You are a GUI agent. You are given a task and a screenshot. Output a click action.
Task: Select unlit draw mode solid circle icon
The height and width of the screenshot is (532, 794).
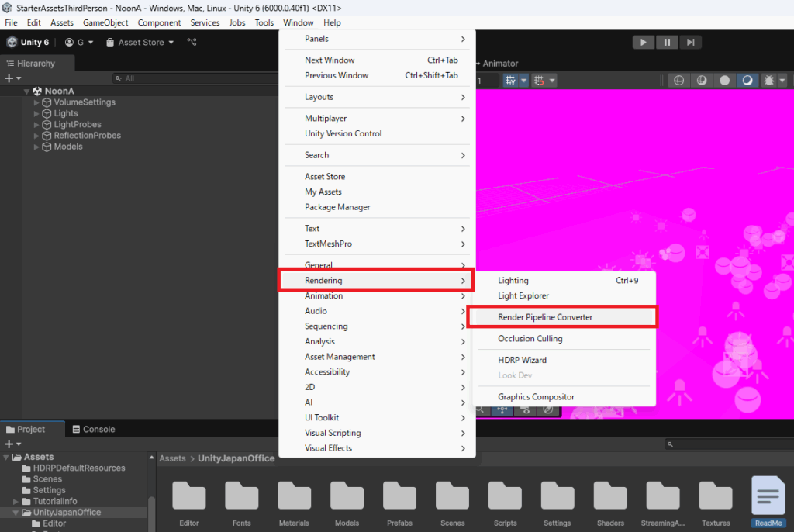tap(725, 80)
